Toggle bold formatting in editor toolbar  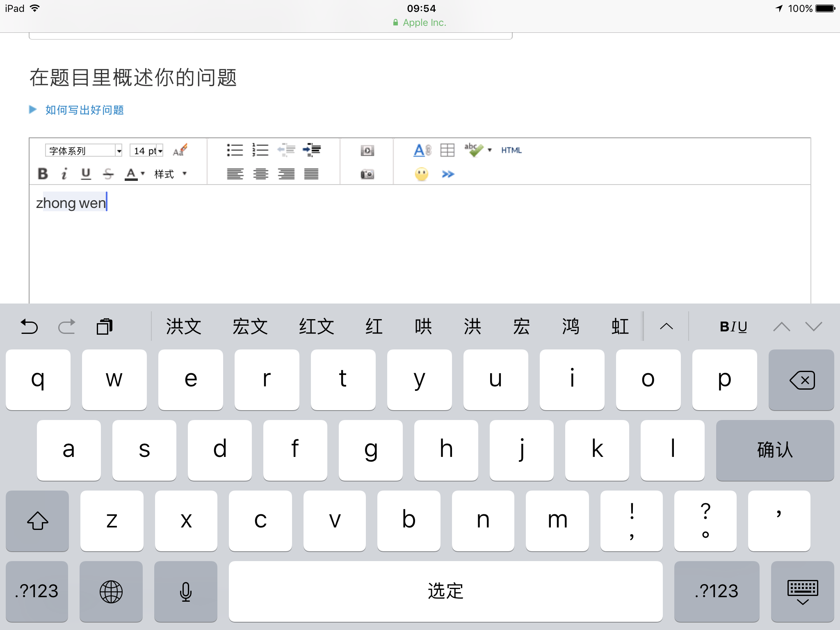click(x=43, y=174)
